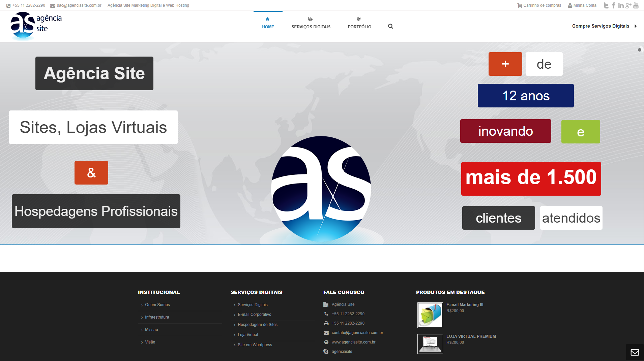
Task: Click E-mail Marketing III mailbox thumbnail
Action: [430, 315]
